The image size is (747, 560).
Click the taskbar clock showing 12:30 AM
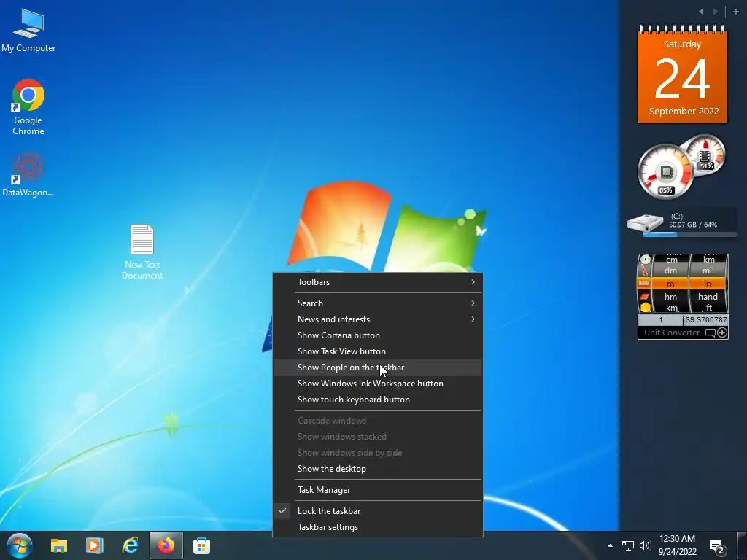(x=677, y=545)
